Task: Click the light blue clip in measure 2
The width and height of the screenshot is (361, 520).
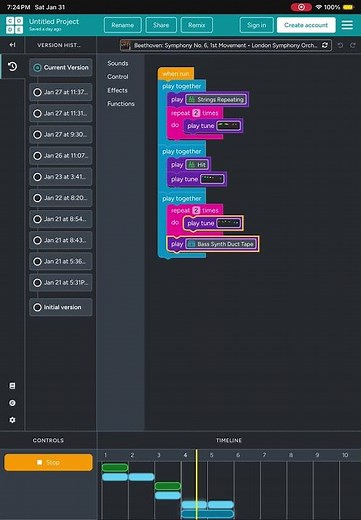Action: coord(141,477)
